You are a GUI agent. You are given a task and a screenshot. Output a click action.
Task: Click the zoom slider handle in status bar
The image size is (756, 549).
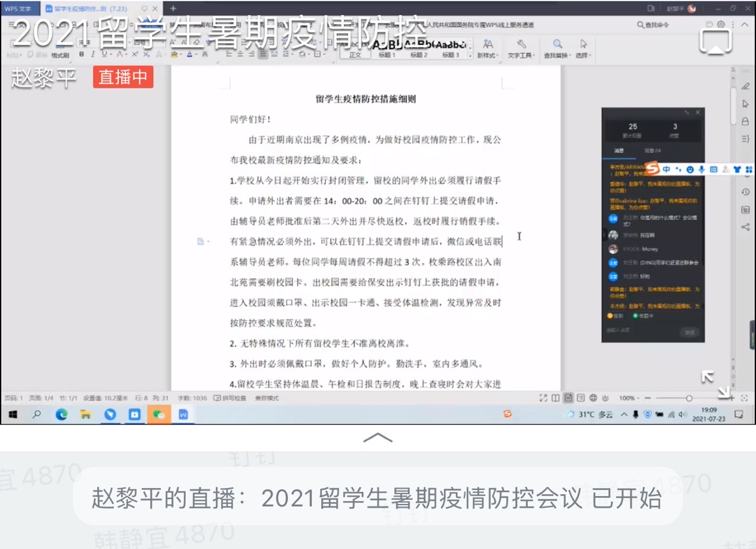689,398
